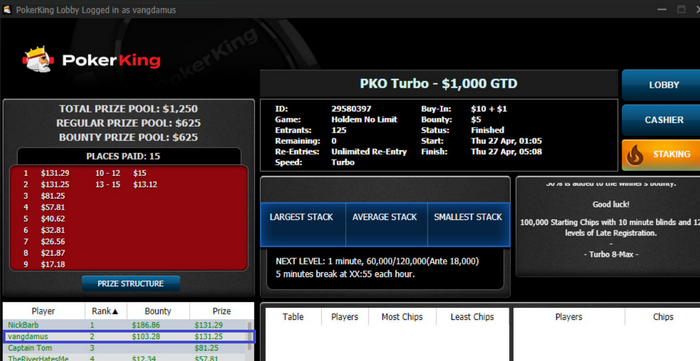Sort by the Bounty column header
The width and height of the screenshot is (700, 361).
tap(158, 311)
